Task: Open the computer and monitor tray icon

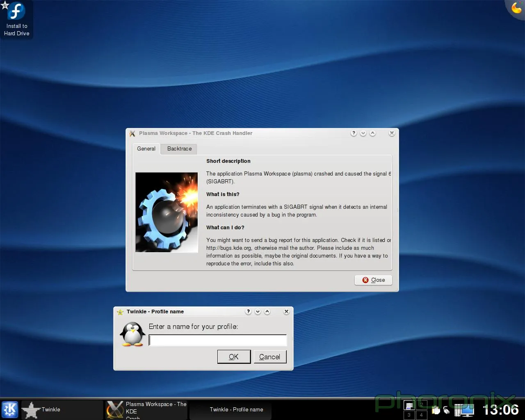Action: click(x=464, y=410)
